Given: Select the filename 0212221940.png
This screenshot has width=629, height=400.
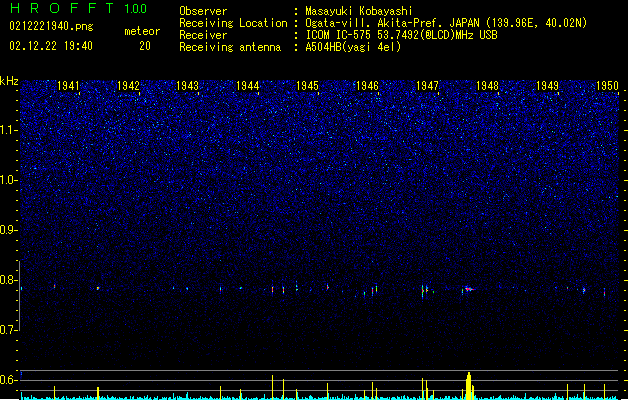Looking at the screenshot, I should [x=51, y=26].
